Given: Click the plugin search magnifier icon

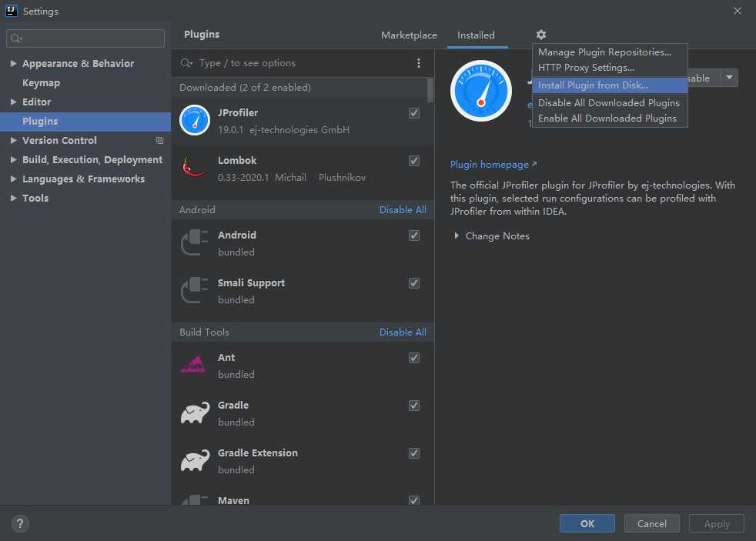Looking at the screenshot, I should 186,63.
